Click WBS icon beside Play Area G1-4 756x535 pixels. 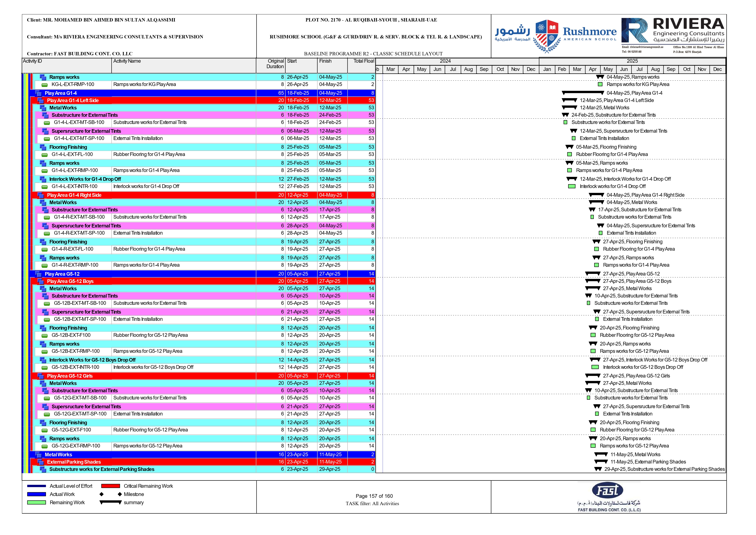click(39, 93)
